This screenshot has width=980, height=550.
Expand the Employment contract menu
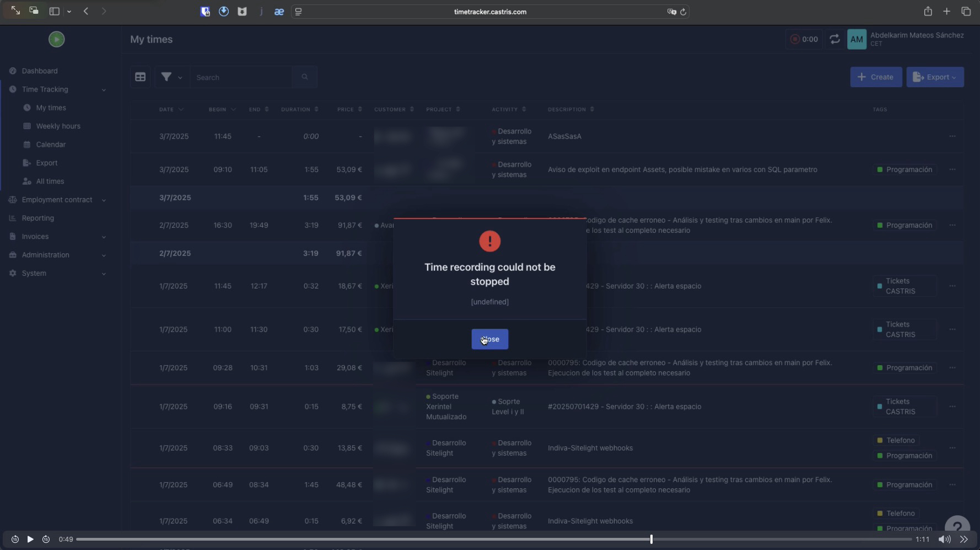point(57,200)
